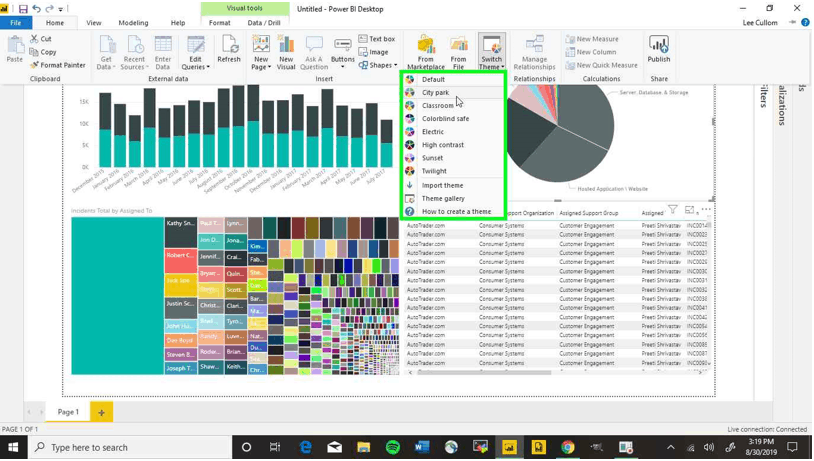The image size is (814, 461).
Task: Click the Assigned Support Group column header
Action: click(589, 213)
